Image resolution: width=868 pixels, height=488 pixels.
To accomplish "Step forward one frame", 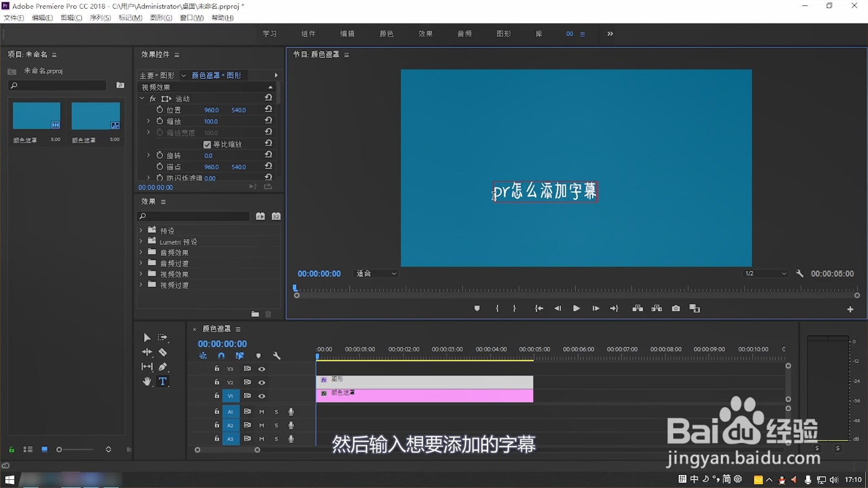I will click(x=596, y=309).
